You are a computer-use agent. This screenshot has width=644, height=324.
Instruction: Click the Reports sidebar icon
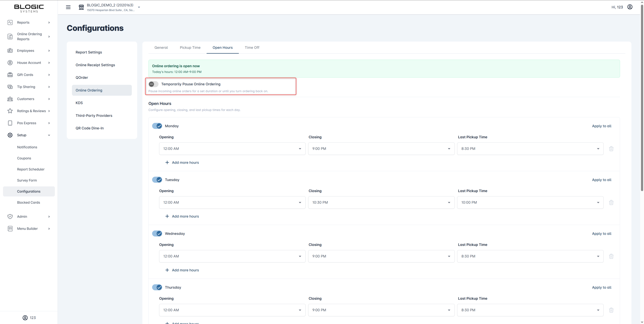(x=10, y=22)
